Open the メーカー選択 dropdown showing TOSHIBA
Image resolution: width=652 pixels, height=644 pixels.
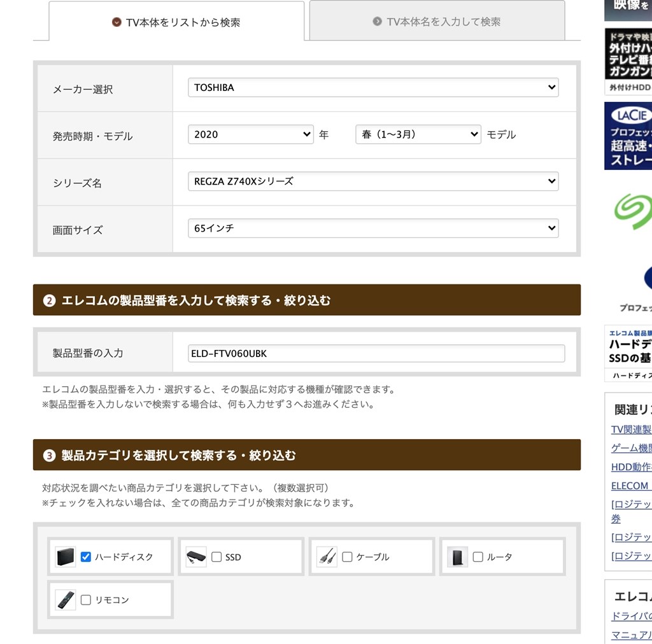(373, 87)
